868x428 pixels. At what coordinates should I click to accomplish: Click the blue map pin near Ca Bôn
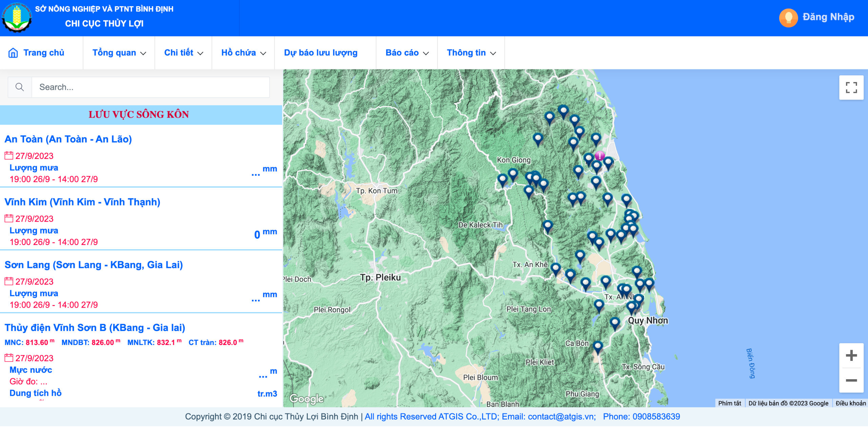point(597,347)
